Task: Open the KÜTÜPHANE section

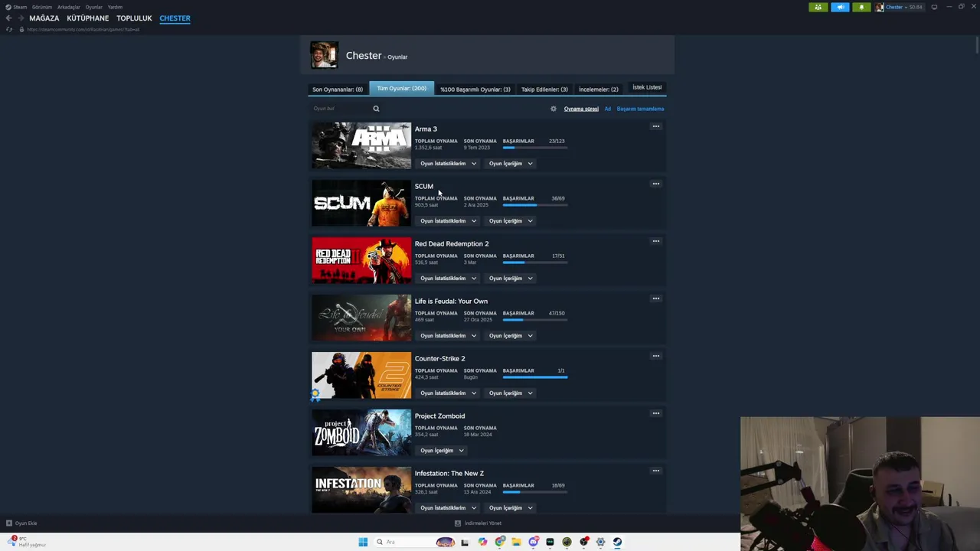Action: point(88,18)
